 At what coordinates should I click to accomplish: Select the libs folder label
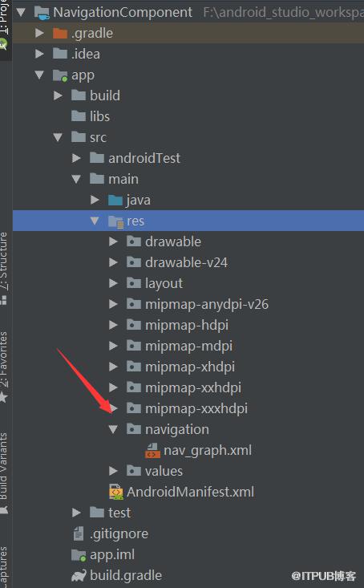(99, 116)
